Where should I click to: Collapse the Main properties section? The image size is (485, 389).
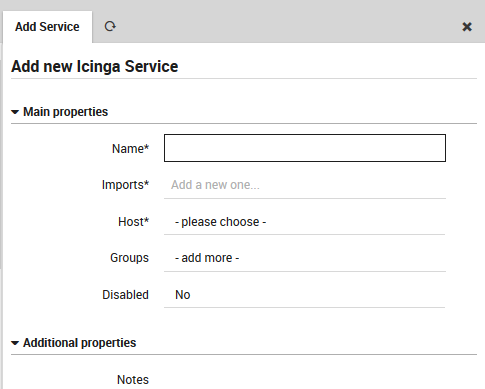[x=60, y=112]
